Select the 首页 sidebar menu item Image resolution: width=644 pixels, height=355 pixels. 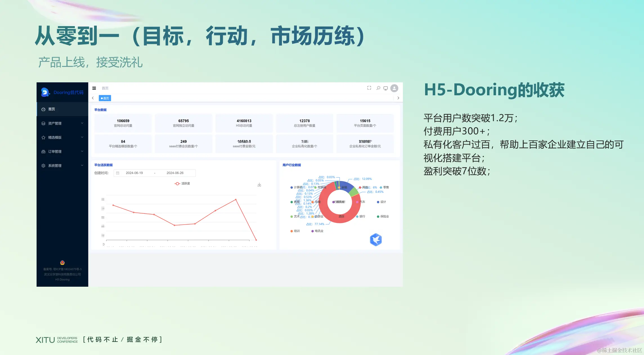(x=62, y=109)
